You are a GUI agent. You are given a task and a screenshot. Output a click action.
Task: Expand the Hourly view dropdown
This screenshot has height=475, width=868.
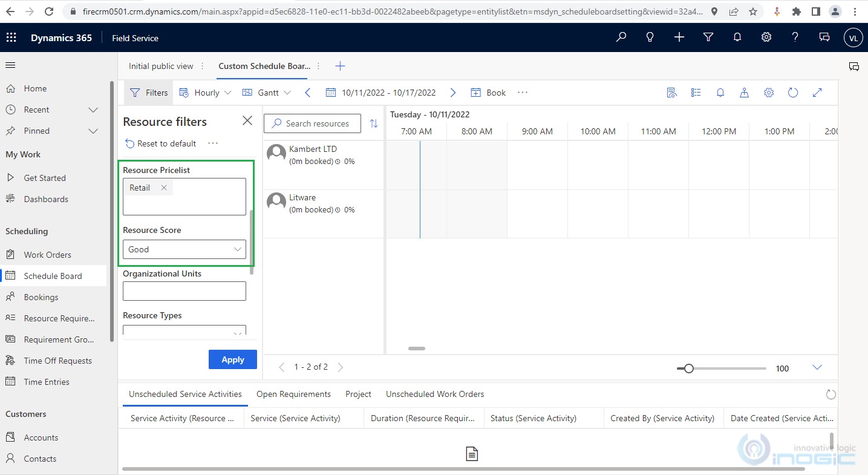[x=206, y=93]
